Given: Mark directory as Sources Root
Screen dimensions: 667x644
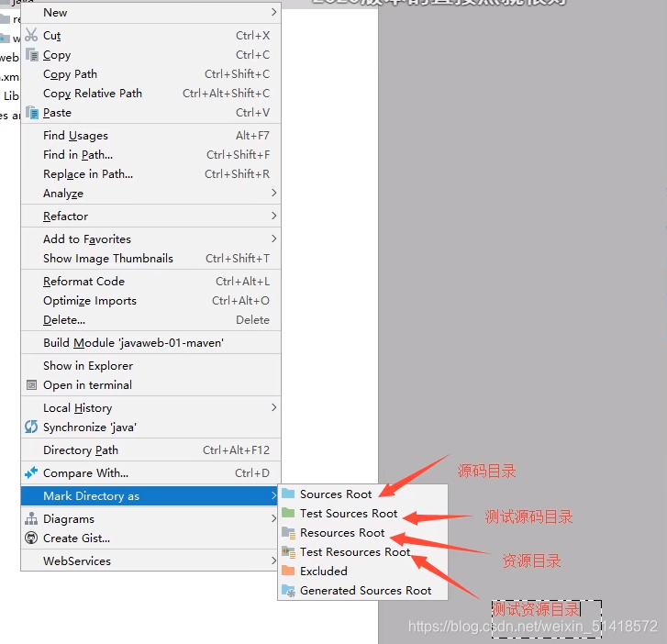Looking at the screenshot, I should [x=362, y=494].
